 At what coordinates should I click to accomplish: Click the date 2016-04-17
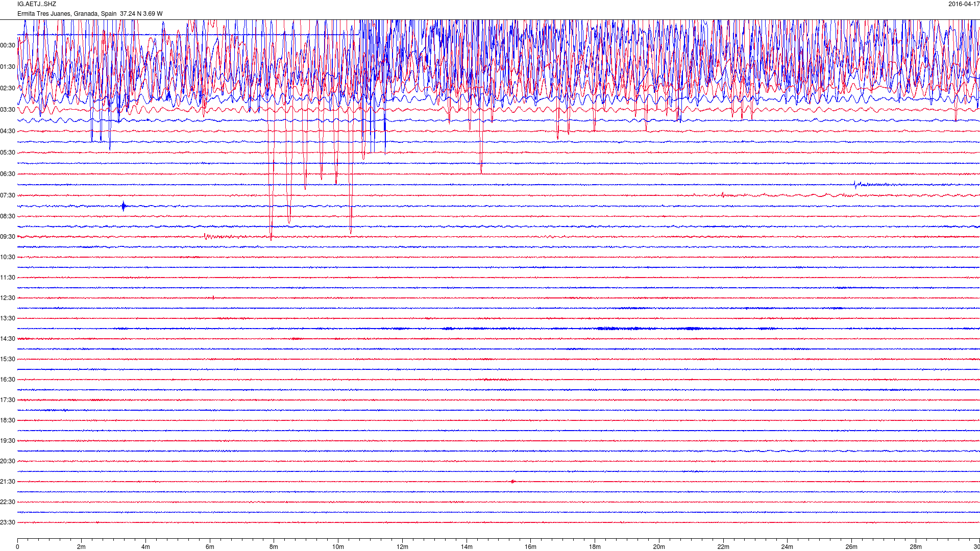coord(964,4)
